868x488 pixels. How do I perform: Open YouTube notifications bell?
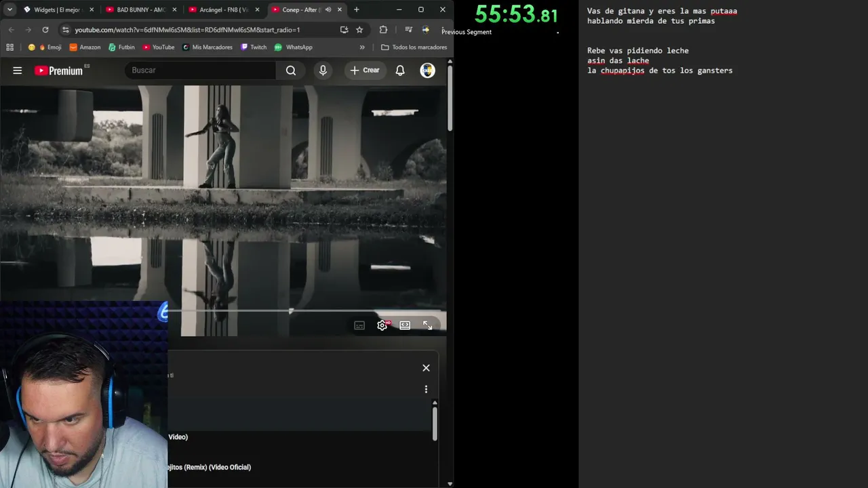400,70
